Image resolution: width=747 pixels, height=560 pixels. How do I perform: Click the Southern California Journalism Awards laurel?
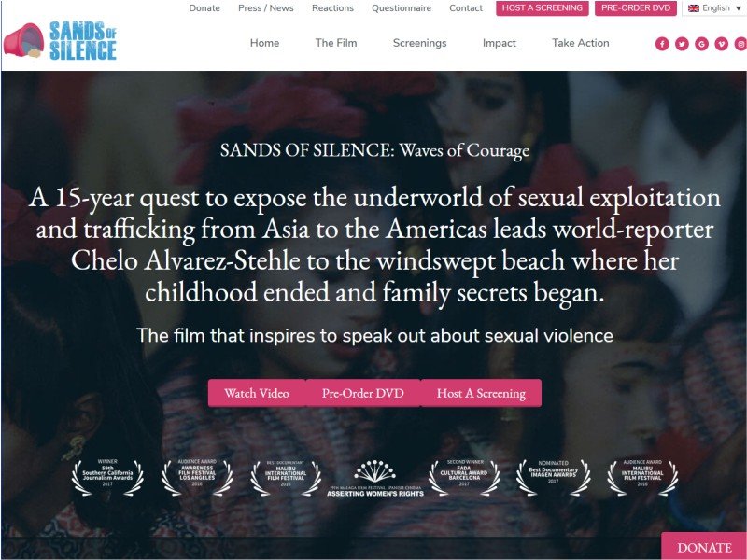(x=107, y=477)
